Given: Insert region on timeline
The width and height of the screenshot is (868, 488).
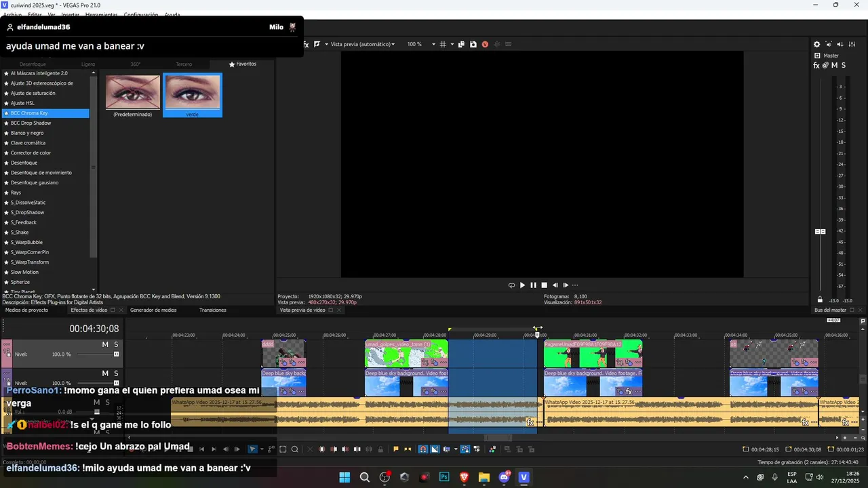Looking at the screenshot, I should pos(408,449).
